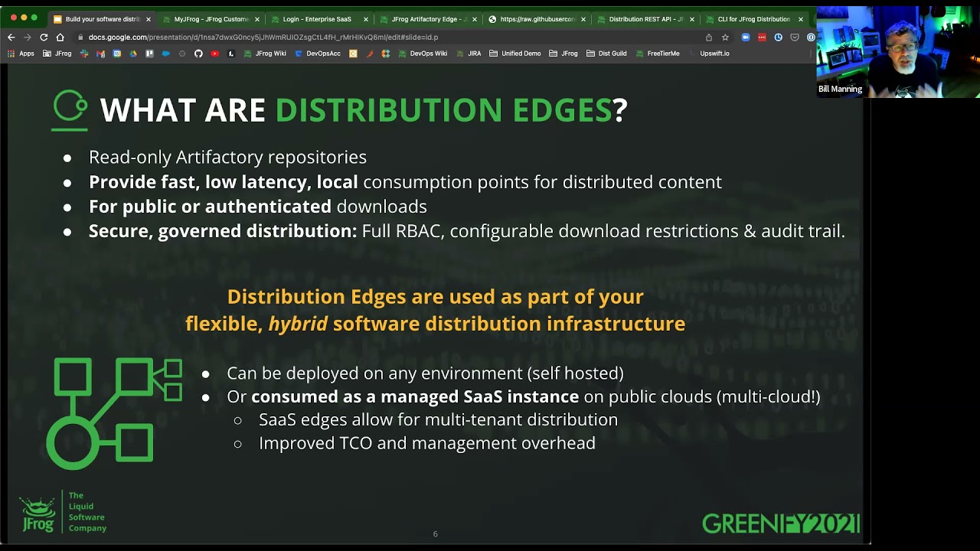
Task: Close the MyJFrog tab
Action: tap(257, 19)
